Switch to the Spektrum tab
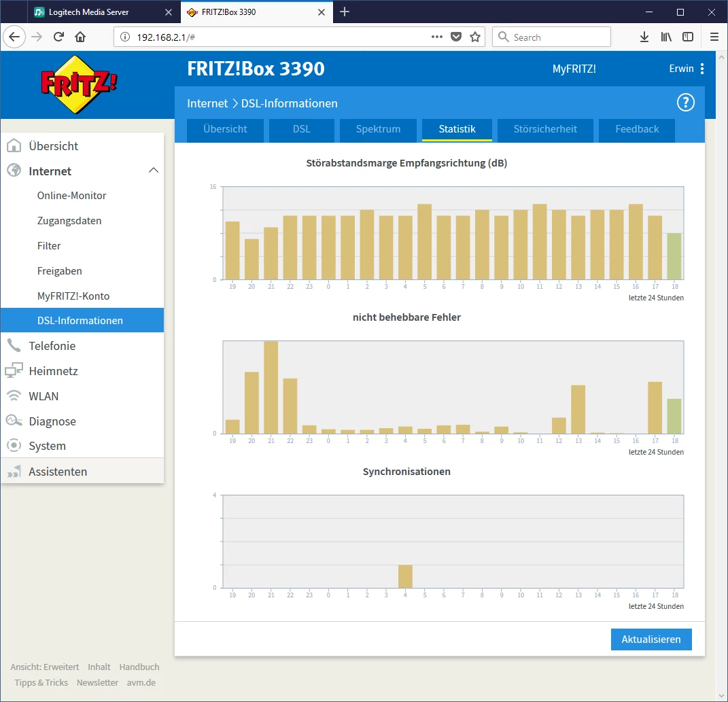Image resolution: width=728 pixels, height=702 pixels. tap(378, 129)
